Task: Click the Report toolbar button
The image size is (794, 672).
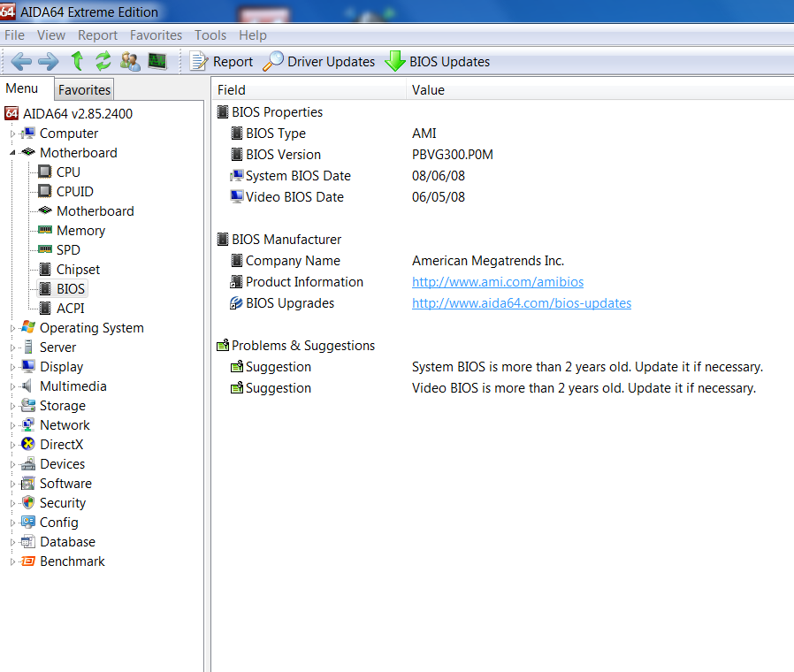Action: 221,61
